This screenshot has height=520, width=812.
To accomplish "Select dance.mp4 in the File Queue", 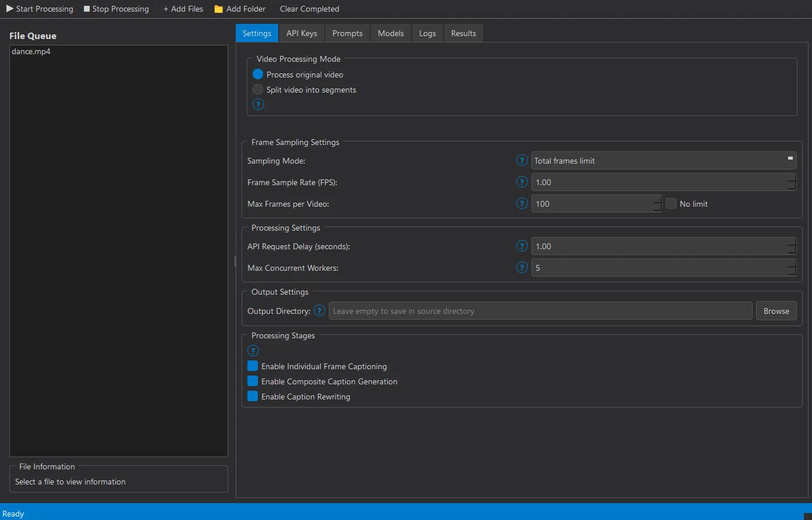I will [31, 51].
